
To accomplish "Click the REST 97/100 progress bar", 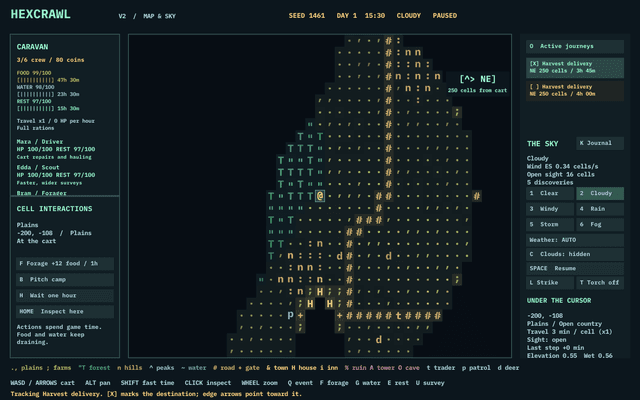I will (x=35, y=109).
